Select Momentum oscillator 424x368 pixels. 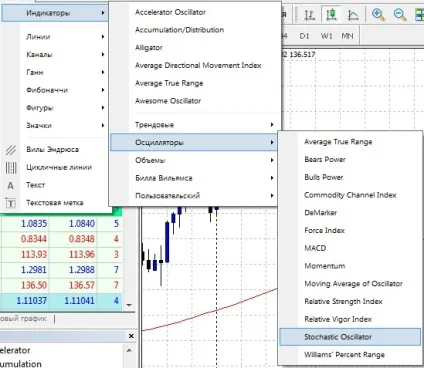[325, 266]
